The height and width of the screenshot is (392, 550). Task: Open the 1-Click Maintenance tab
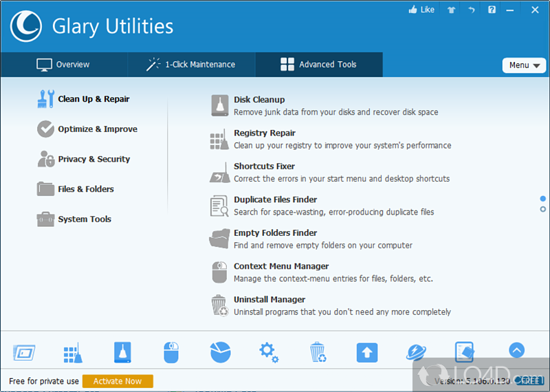(x=190, y=65)
